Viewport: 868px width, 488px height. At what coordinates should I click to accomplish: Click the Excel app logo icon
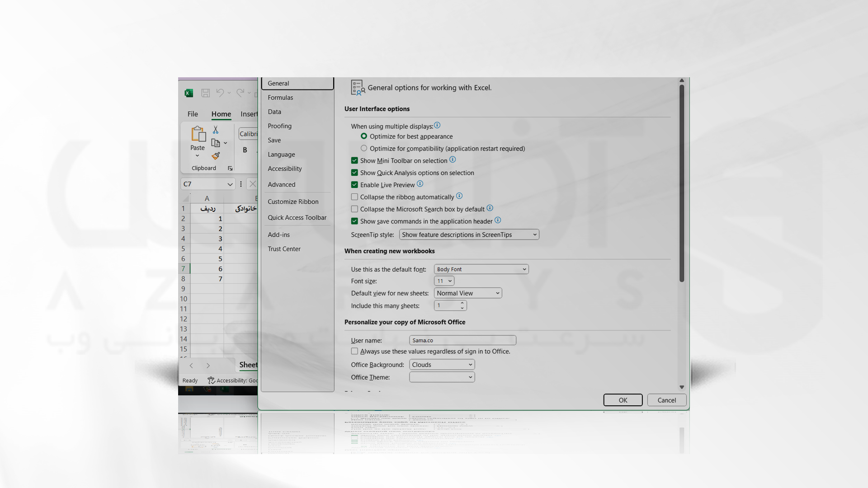189,93
